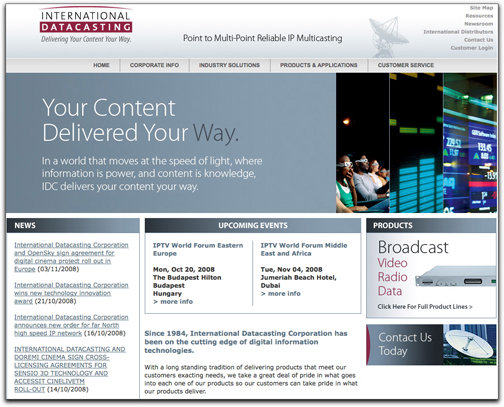Open OpenSky digital cinema agreement news
504x407 pixels.
pos(71,257)
